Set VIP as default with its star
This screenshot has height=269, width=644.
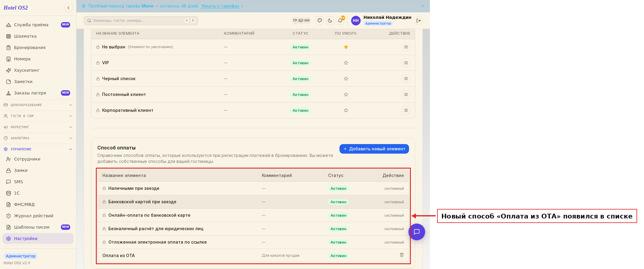346,63
